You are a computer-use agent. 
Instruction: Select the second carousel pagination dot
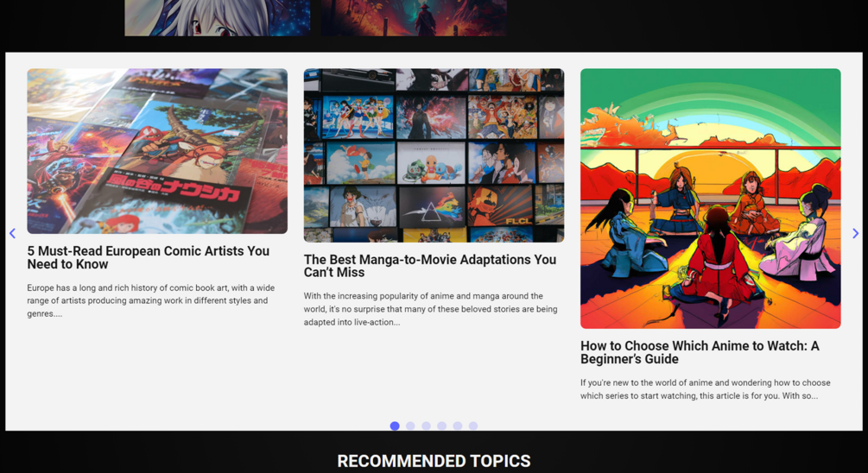(x=410, y=426)
